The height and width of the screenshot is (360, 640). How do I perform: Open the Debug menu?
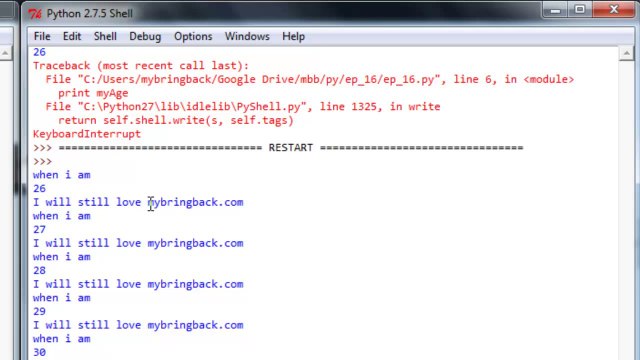[x=145, y=37]
